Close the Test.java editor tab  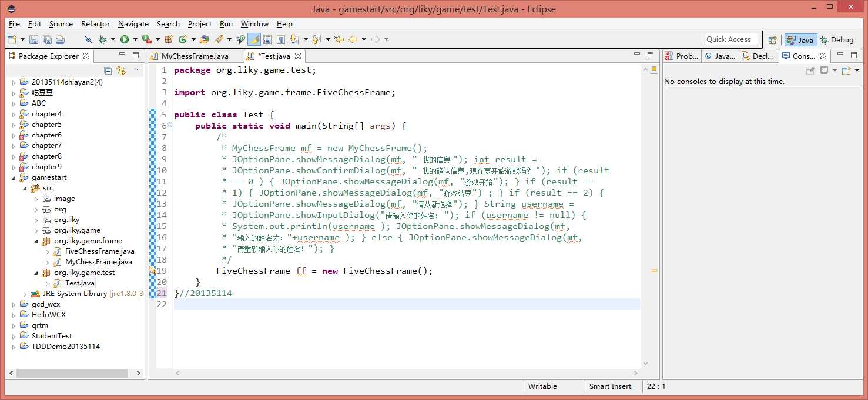(298, 56)
